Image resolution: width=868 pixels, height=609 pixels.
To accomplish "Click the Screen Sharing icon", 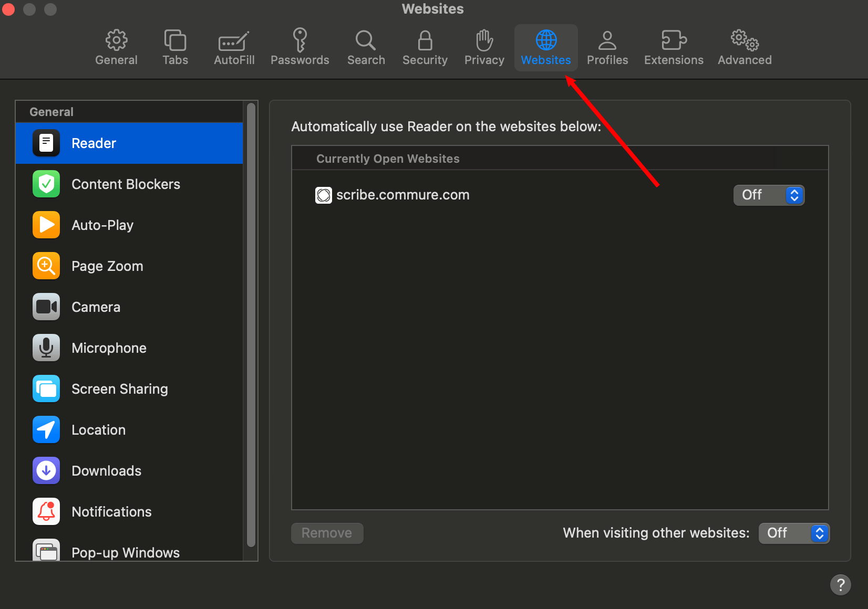I will coord(46,388).
